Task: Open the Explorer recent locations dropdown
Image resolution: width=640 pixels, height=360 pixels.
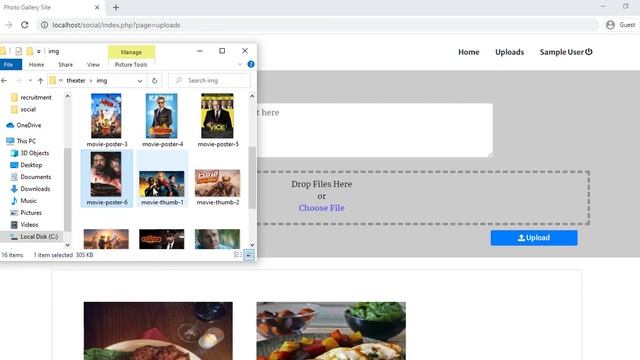Action: click(x=30, y=81)
